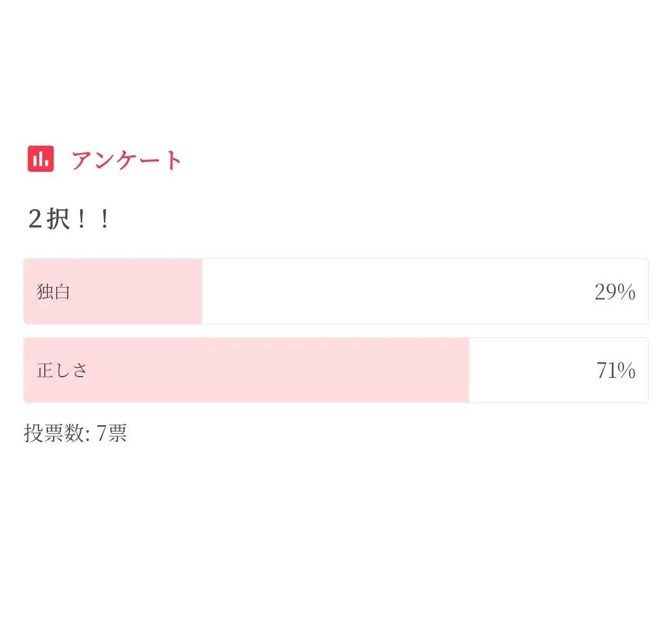Click the アンケート heading text

click(x=127, y=160)
